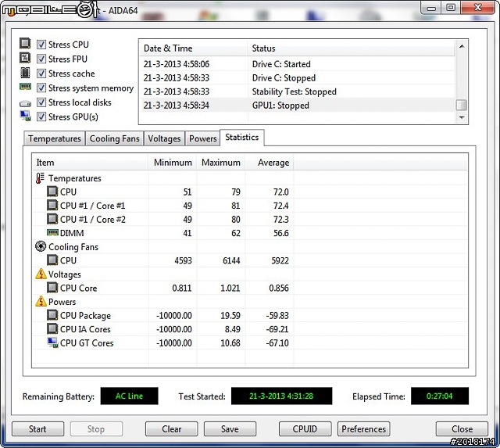This screenshot has width=500, height=448.
Task: Click the chip icon of CPU #1 / Core #2
Action: tap(52, 219)
